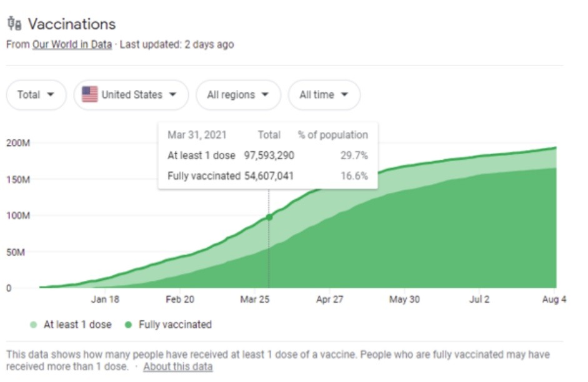Open the Our World in Data link
Screen dimensions: 588x382
tap(72, 45)
